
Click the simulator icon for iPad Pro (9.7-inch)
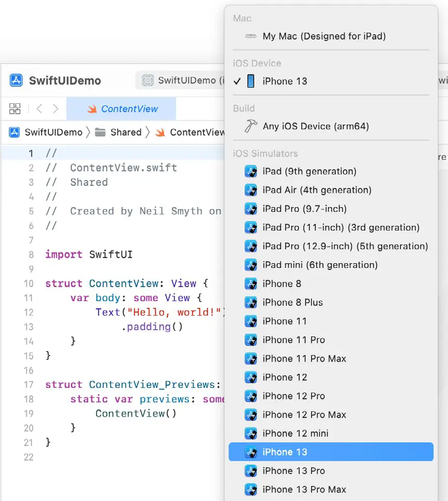[251, 209]
